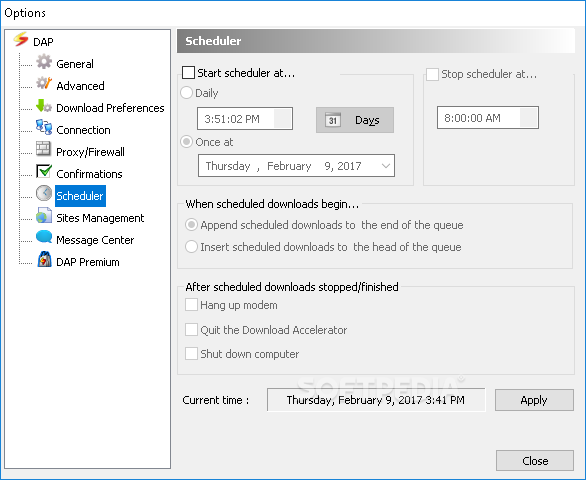The height and width of the screenshot is (480, 586).
Task: Click the stop time spinner beside 8:00:00 AM
Action: coord(529,118)
